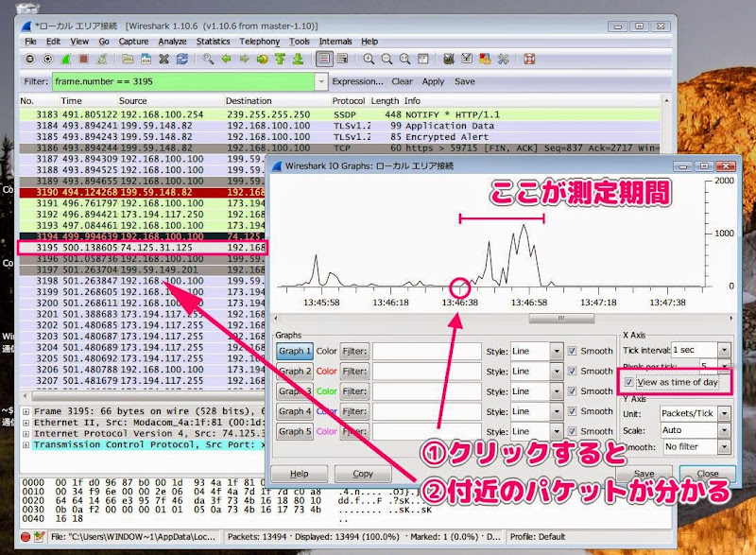
Task: Open the Y Axis Scale dropdown
Action: (724, 430)
